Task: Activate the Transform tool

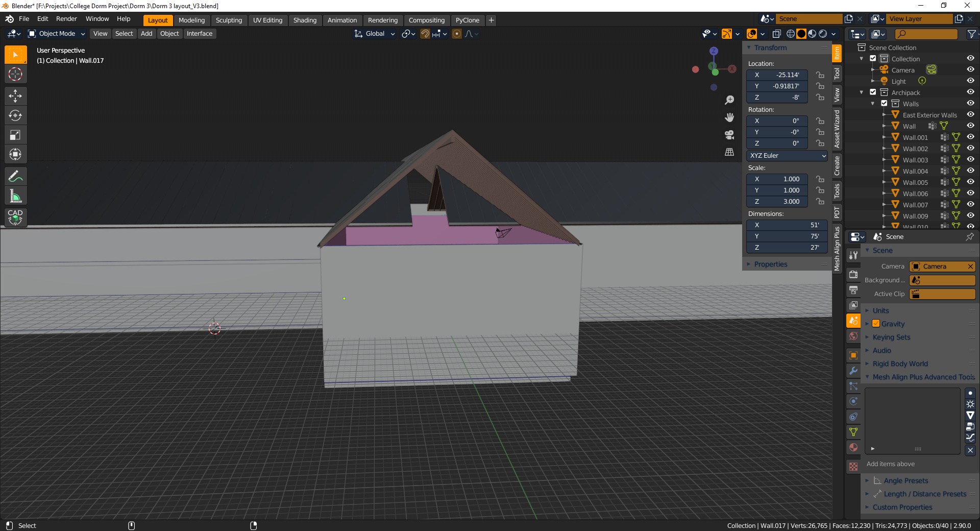Action: pos(15,154)
